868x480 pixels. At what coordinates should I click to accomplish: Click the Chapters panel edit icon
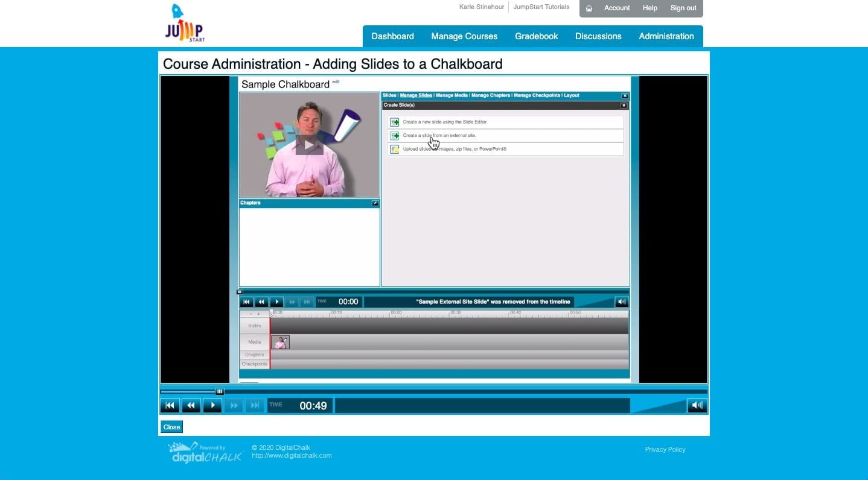(x=375, y=203)
